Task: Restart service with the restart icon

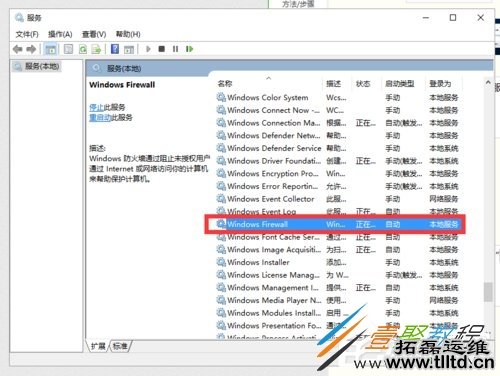Action: (x=189, y=49)
